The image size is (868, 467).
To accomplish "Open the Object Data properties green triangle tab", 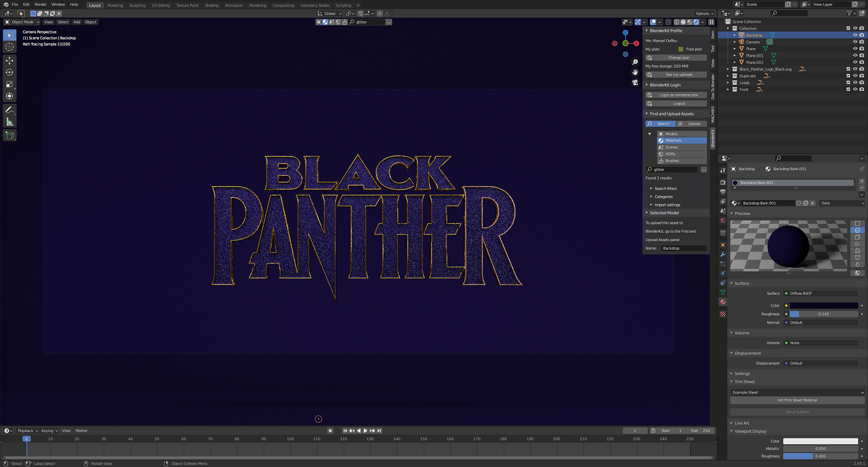I will click(x=723, y=292).
